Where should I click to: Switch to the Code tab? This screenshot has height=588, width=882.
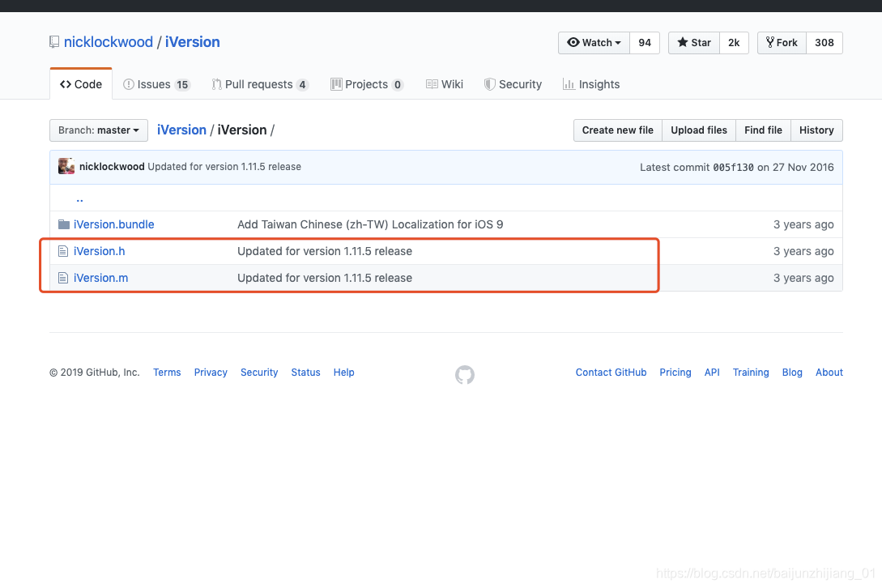pyautogui.click(x=81, y=84)
